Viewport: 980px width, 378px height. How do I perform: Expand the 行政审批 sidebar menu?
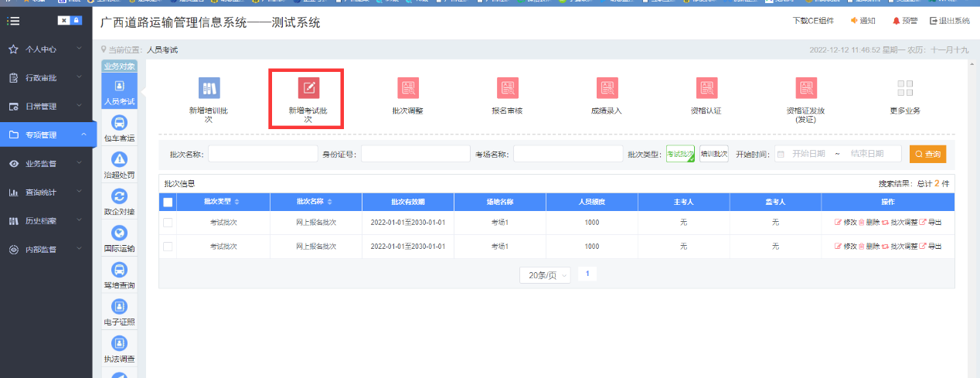(x=46, y=77)
